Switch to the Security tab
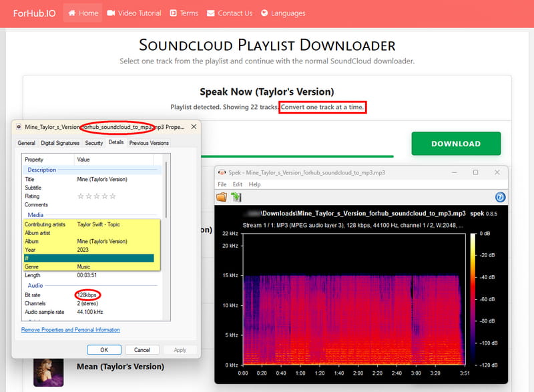 coord(94,143)
